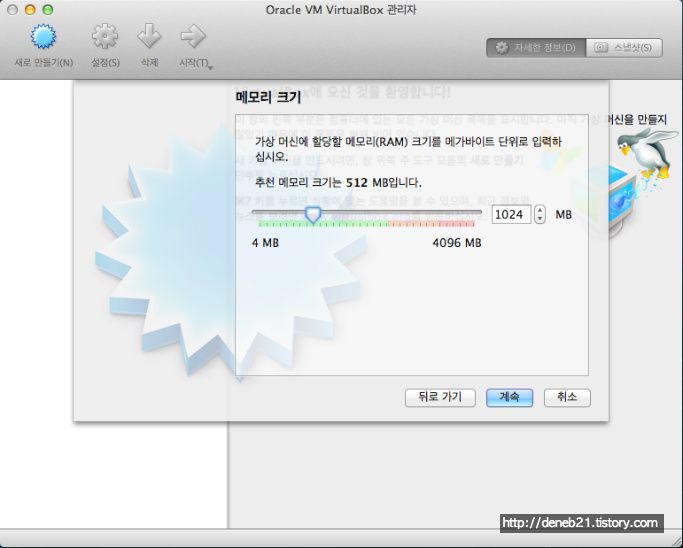Click the Continue (계속) button
The width and height of the screenshot is (683, 548).
coord(509,397)
